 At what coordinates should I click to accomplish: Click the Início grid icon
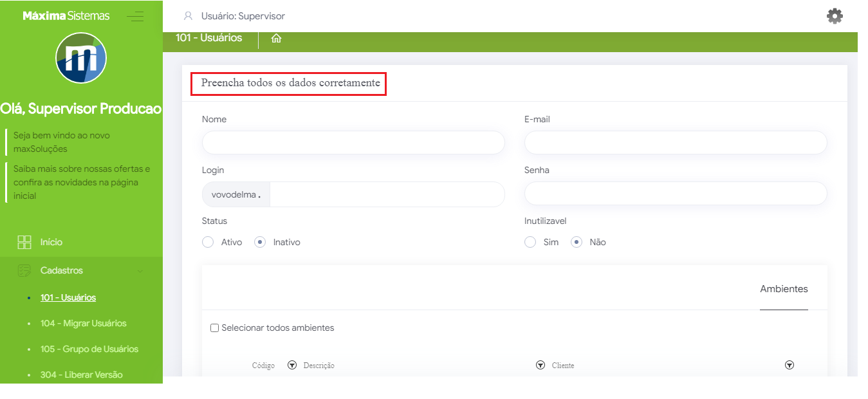[x=24, y=242]
